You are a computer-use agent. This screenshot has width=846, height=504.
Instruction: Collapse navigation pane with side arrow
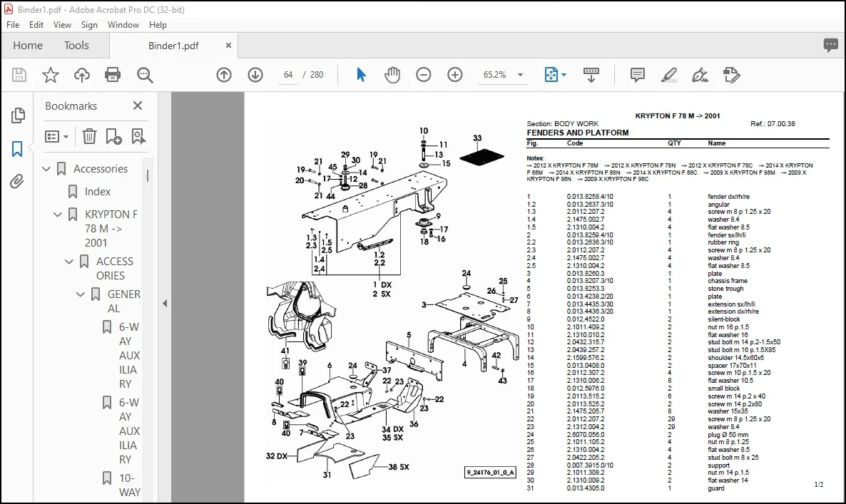tap(165, 304)
